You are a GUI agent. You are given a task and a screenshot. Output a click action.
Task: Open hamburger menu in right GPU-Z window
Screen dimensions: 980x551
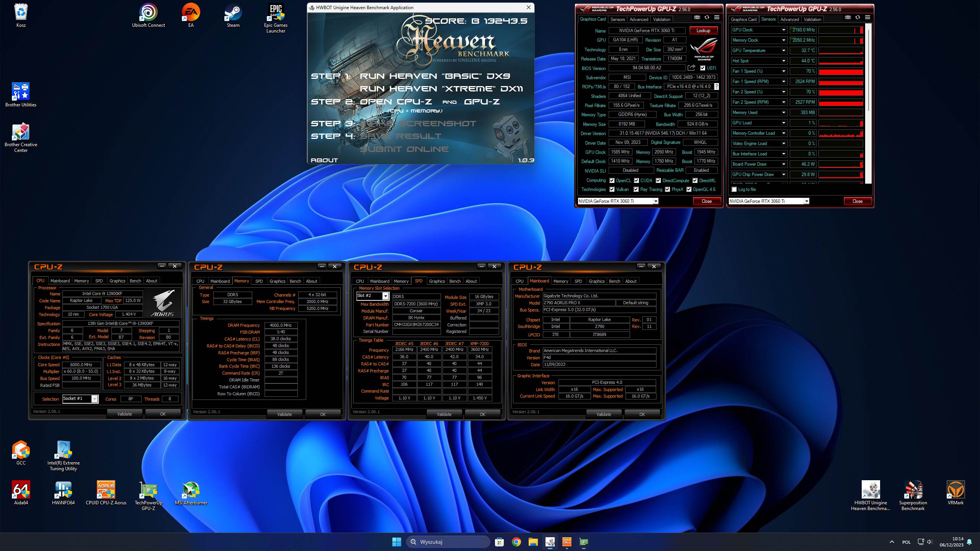(867, 18)
